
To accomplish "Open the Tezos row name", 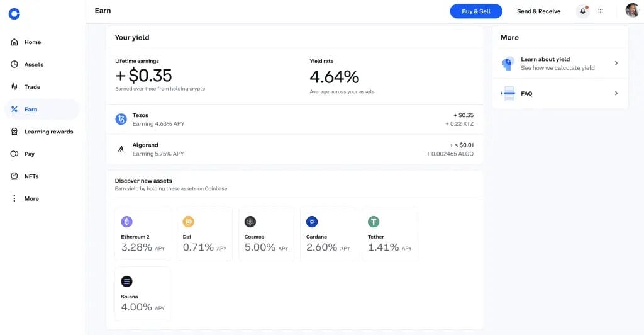I will click(x=140, y=115).
